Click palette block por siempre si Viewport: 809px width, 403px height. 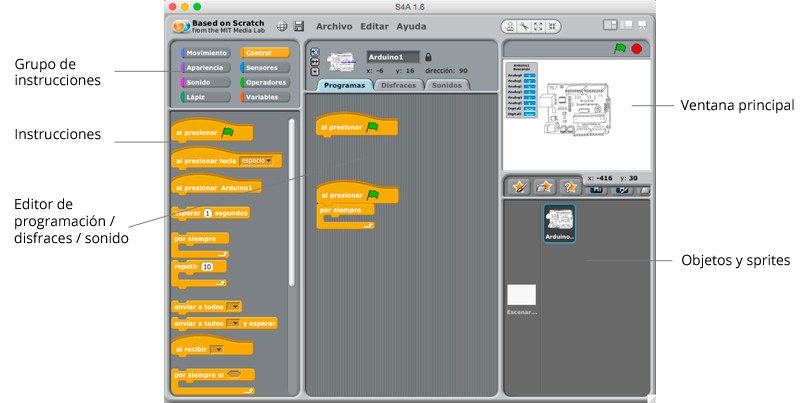click(x=212, y=381)
